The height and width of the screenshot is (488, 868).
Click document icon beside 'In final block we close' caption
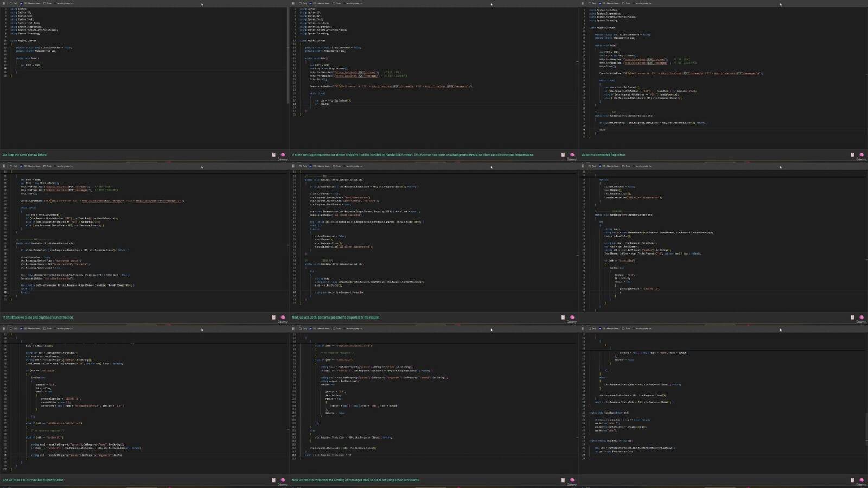click(x=274, y=318)
